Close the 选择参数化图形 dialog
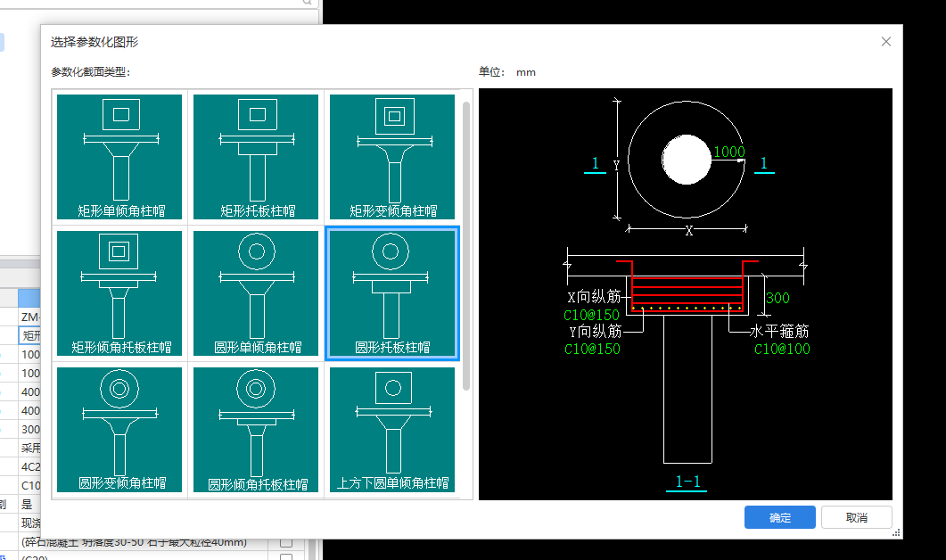 tap(885, 42)
